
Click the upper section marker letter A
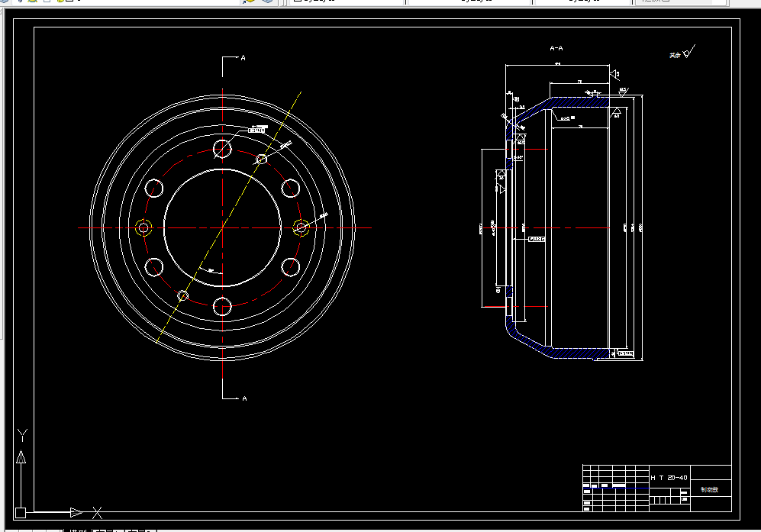click(243, 58)
